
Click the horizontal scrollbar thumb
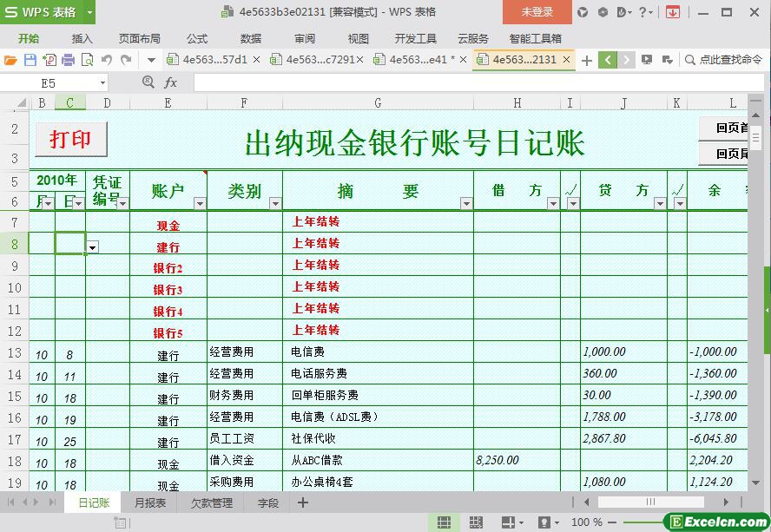650,502
